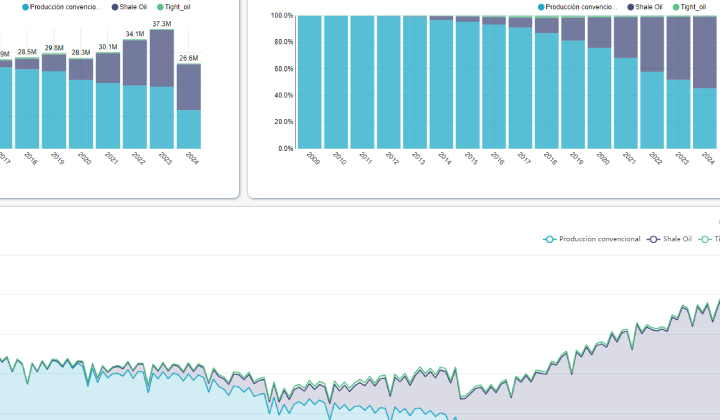Select 2018 conventional segment in percentage chart

[547, 90]
